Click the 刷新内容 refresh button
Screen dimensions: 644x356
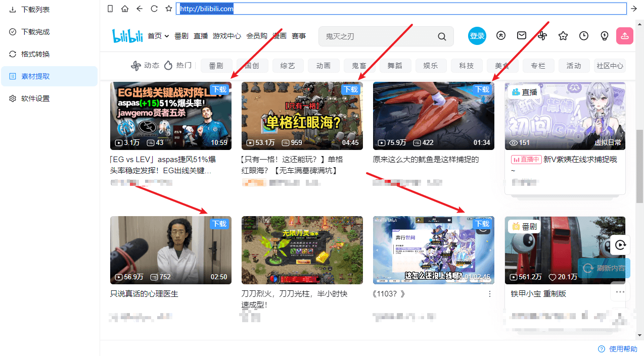605,268
